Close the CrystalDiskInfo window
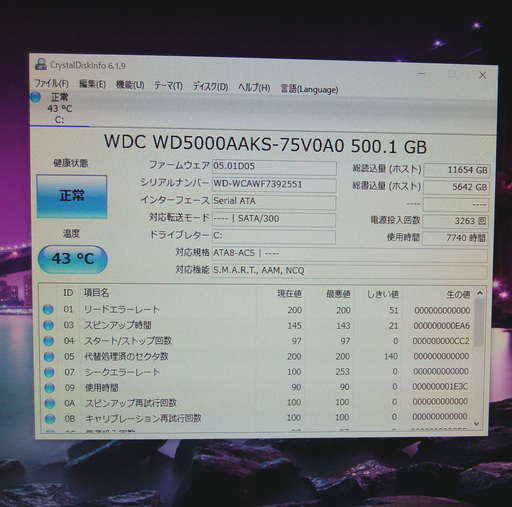The height and width of the screenshot is (507, 512). (x=482, y=75)
